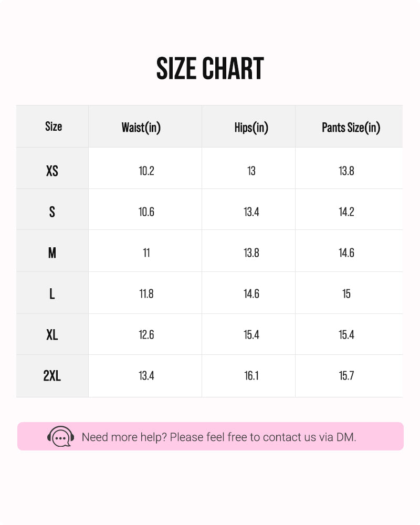The width and height of the screenshot is (420, 525).
Task: Choose the XL size row label
Action: tap(52, 334)
